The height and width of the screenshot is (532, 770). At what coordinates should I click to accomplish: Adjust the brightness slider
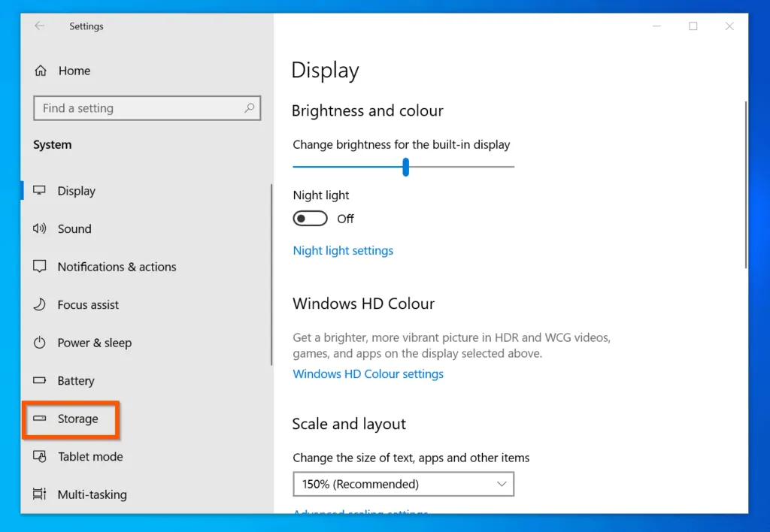pyautogui.click(x=405, y=167)
